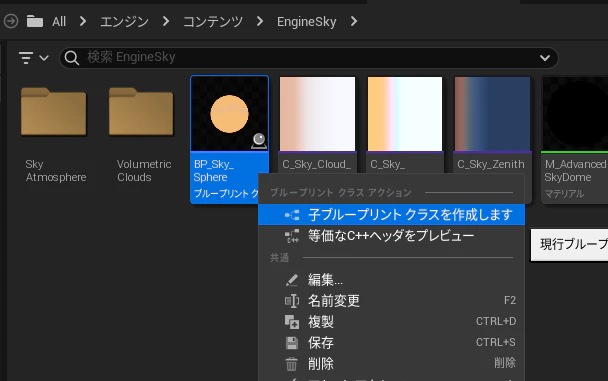Select the C_Sky_Zenith curve asset thumbnail
Viewport: 608px width, 381px height.
[x=492, y=114]
